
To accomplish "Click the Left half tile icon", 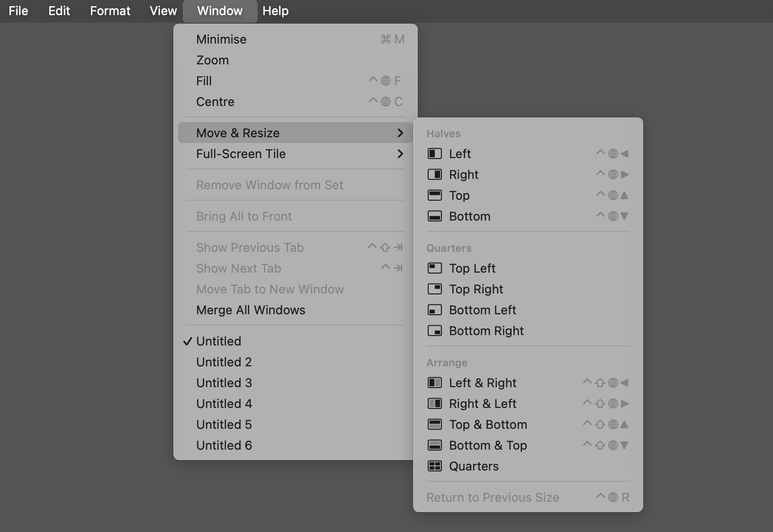I will click(434, 154).
